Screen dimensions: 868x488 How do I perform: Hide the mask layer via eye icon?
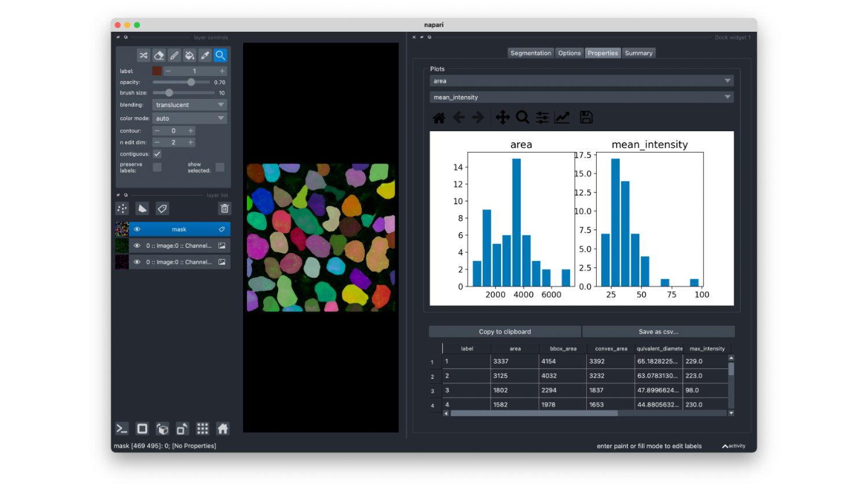tap(137, 230)
